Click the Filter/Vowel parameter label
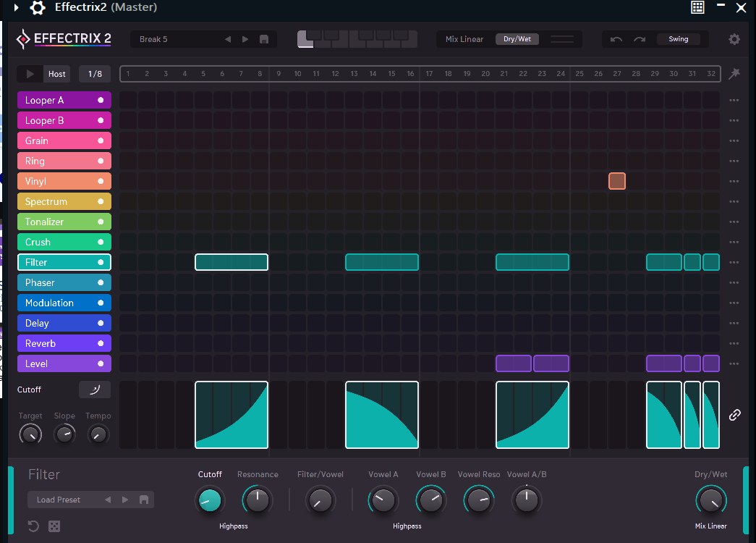756x543 pixels. pyautogui.click(x=320, y=474)
